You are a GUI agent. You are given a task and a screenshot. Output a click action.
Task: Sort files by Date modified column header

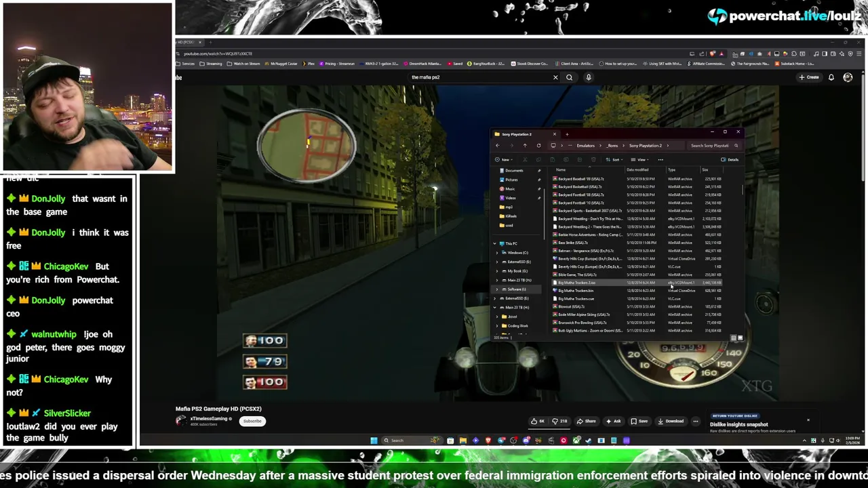637,170
